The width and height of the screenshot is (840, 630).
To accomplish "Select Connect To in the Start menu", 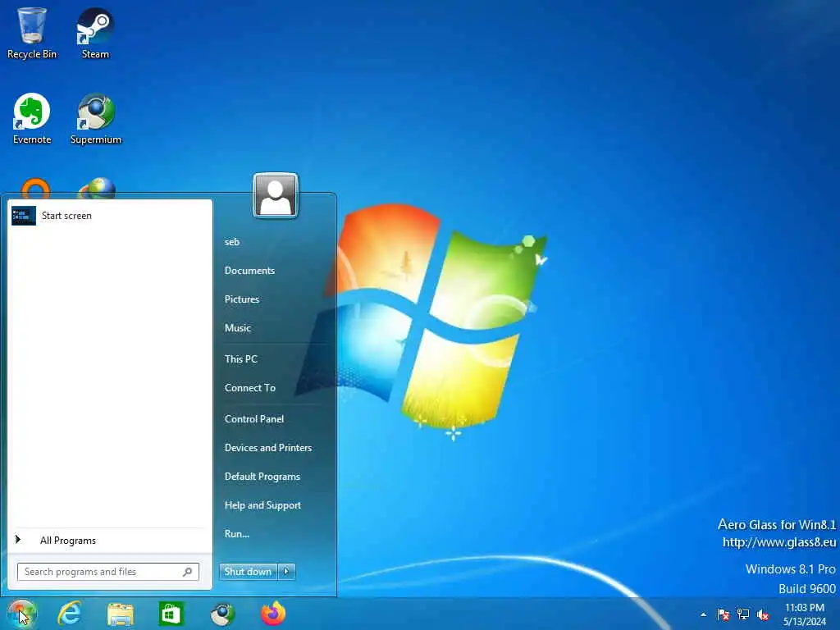I will click(x=249, y=388).
